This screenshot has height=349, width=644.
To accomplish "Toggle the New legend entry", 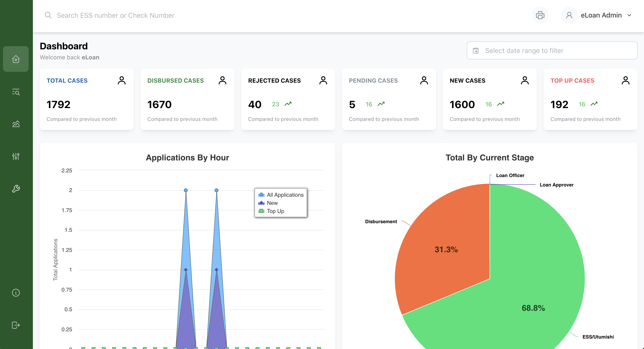I will (268, 203).
